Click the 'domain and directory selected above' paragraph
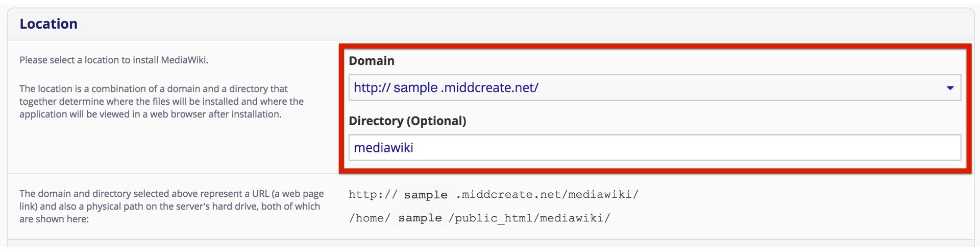 (171, 207)
